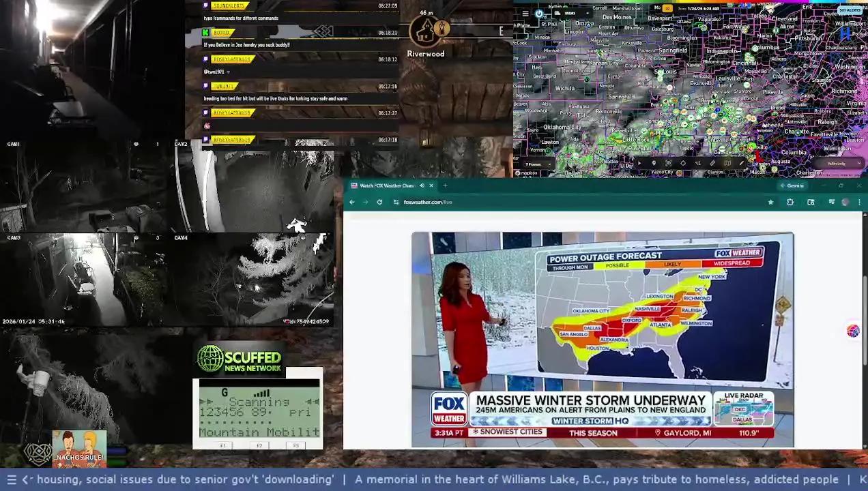Mute the Fox Weather tab audio icon
The height and width of the screenshot is (491, 868).
[422, 185]
